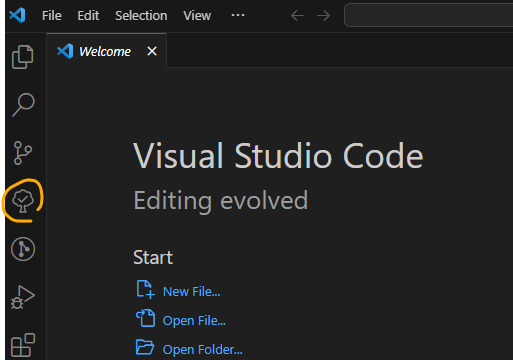The image size is (513, 360).
Task: Open the File menu
Action: (52, 15)
